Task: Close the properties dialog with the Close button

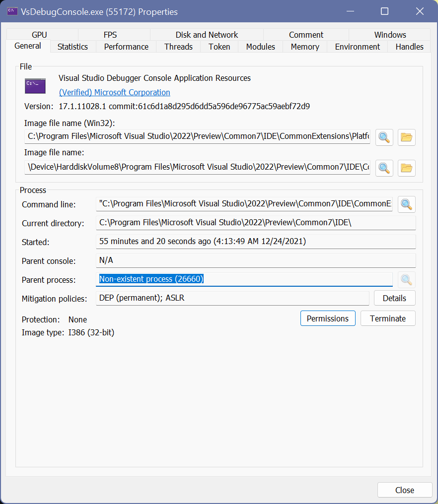Action: [x=405, y=490]
